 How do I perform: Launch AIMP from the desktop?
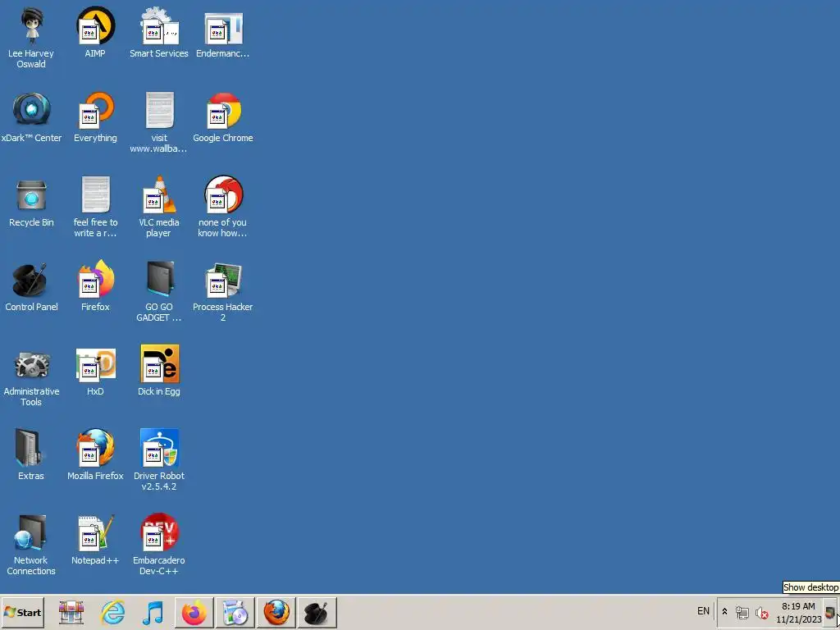coord(95,32)
